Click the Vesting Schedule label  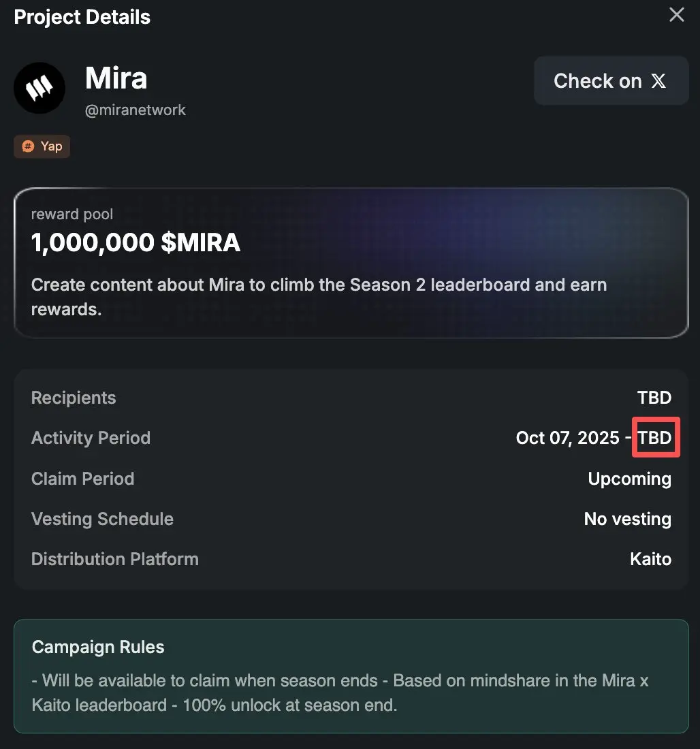click(102, 519)
